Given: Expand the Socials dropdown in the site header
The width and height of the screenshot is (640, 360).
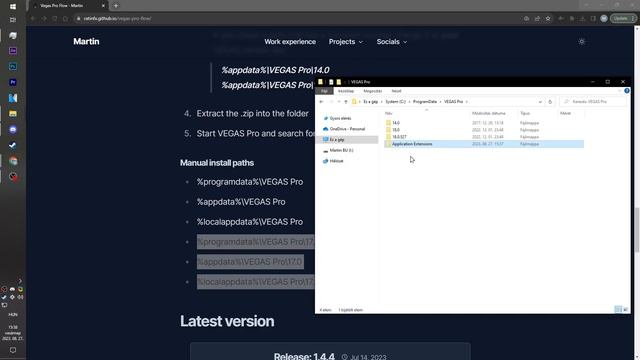Looking at the screenshot, I should pos(391,42).
